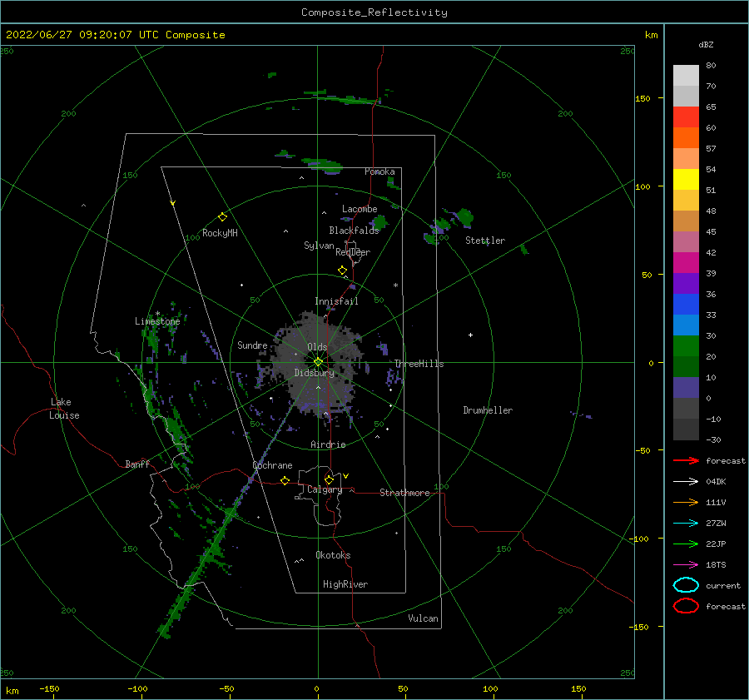The image size is (749, 700).
Task: Click the white asterisk marker east of Innisfail
Action: [395, 285]
